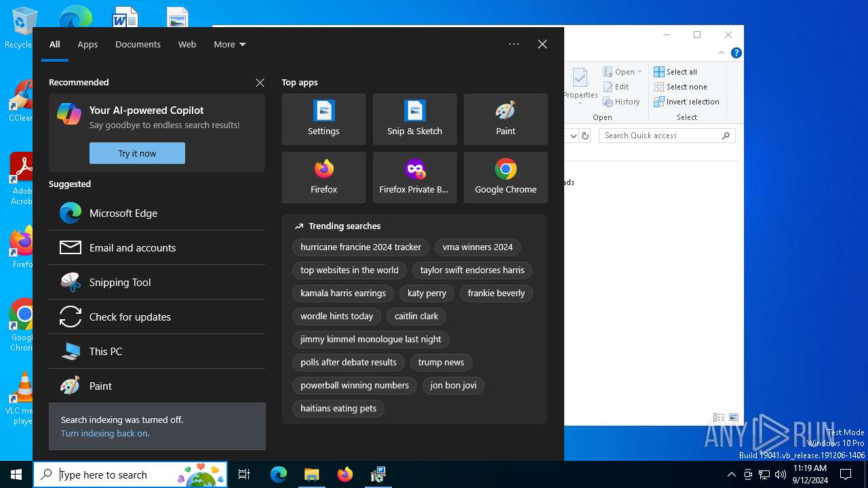Open Paint from Top apps
Screen dimensions: 868x488
pos(505,119)
